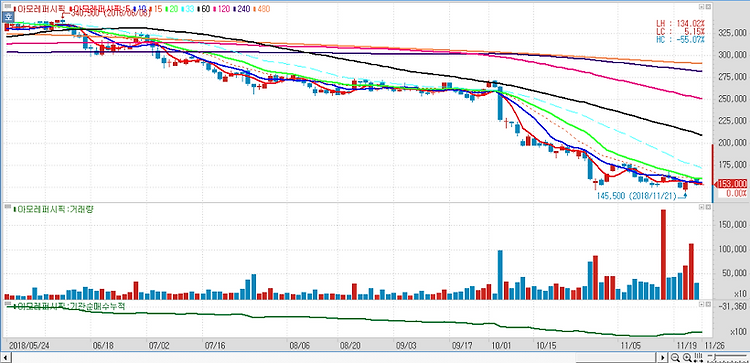
Task: Click the 기관순매수누적 indicator label
Action: (x=69, y=306)
